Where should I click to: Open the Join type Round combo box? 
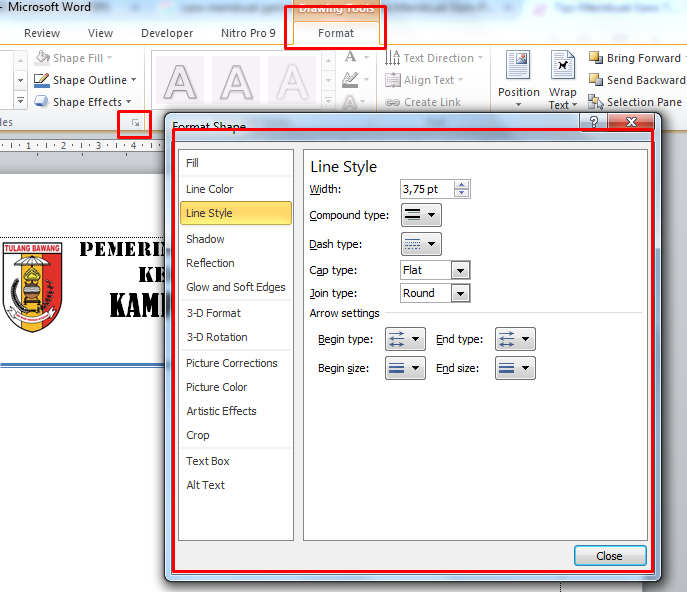pos(435,293)
